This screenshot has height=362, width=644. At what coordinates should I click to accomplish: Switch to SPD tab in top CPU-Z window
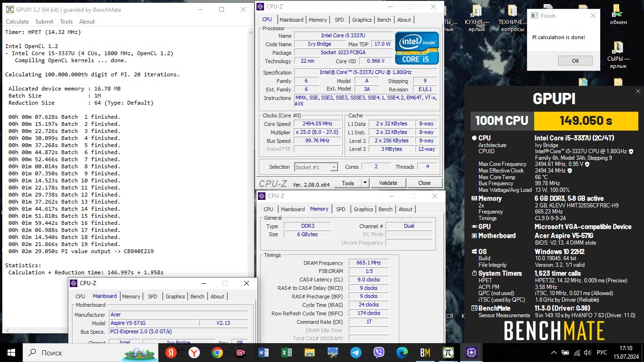point(339,20)
